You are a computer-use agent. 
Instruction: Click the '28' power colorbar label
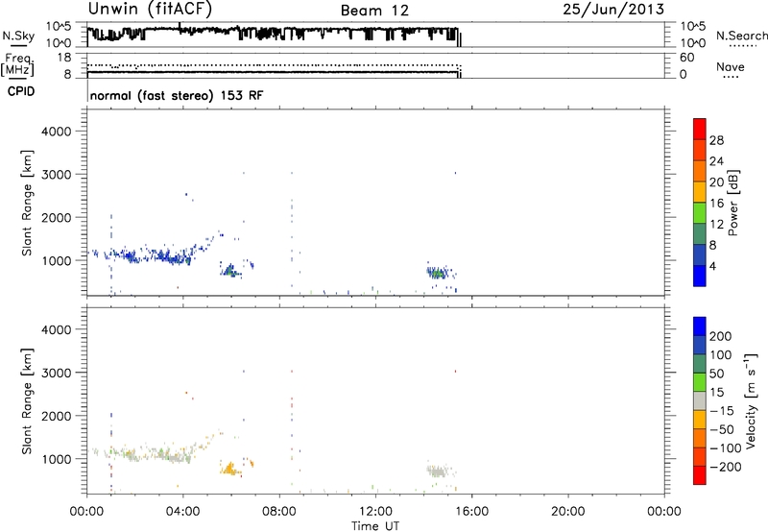(716, 140)
